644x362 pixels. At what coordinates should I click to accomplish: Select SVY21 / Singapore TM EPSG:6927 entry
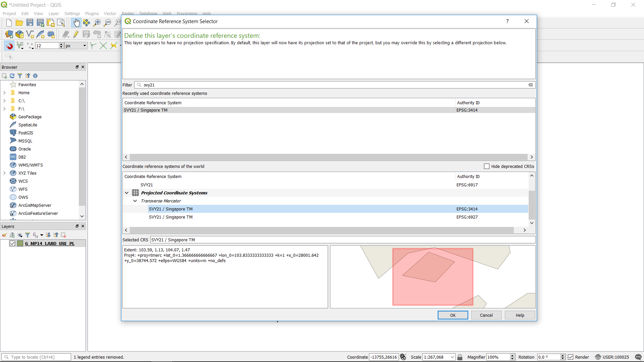tap(171, 217)
